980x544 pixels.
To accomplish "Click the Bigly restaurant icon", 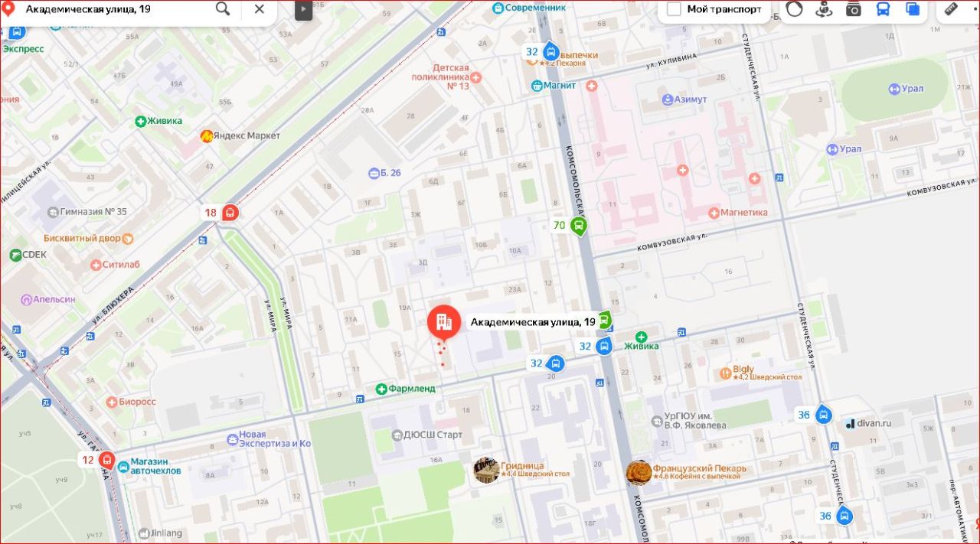I will pos(725,373).
